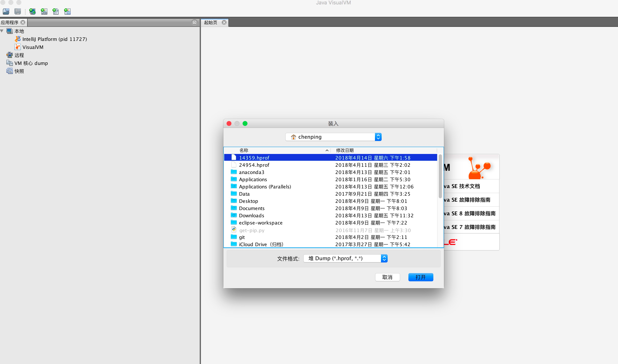
Task: Select the 14359.hprof file row
Action: click(330, 158)
